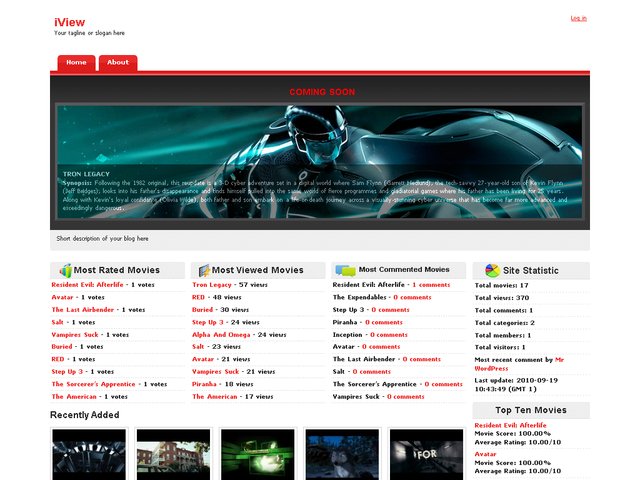Click the Total movies: 17 statistic
The width and height of the screenshot is (640, 480).
pos(501,285)
